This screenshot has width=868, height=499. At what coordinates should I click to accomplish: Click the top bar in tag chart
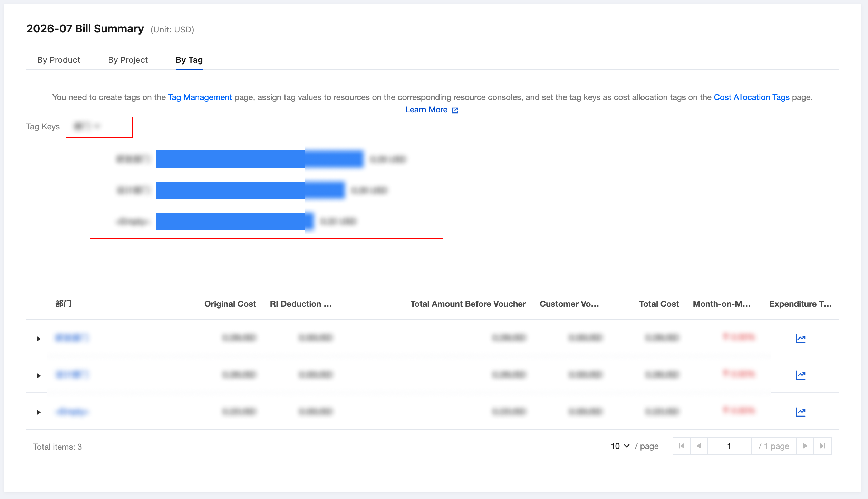[260, 159]
